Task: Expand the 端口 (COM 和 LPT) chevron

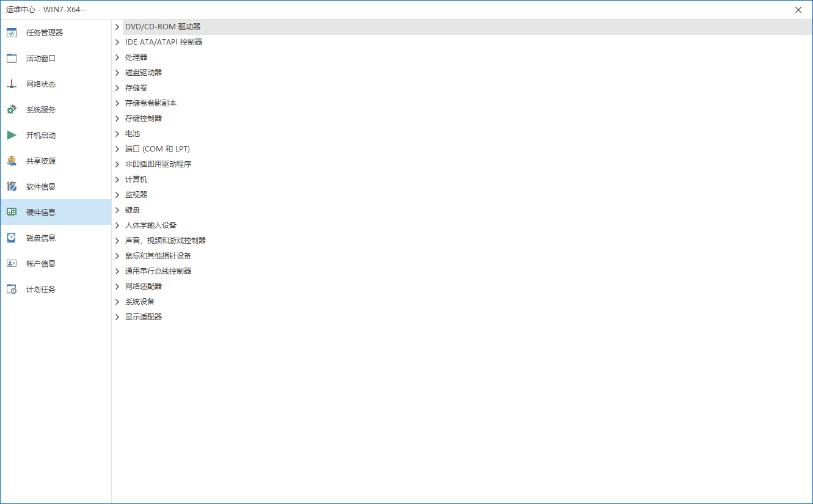Action: point(117,149)
